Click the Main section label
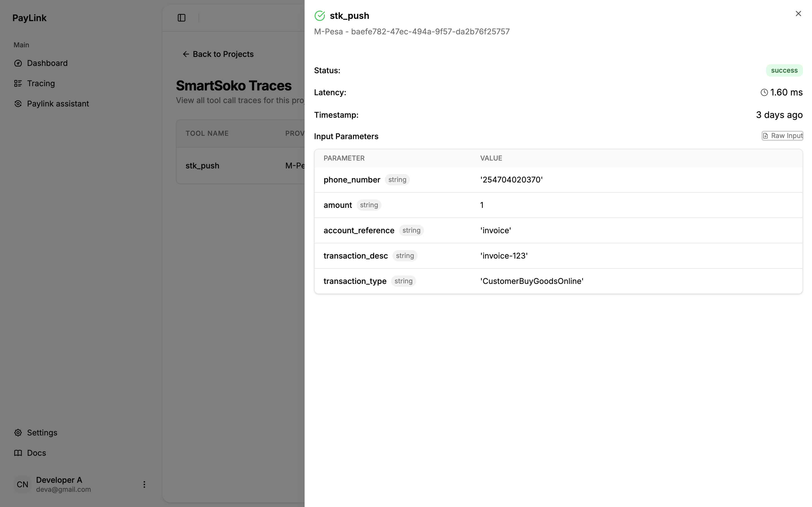The height and width of the screenshot is (507, 812). coord(21,45)
